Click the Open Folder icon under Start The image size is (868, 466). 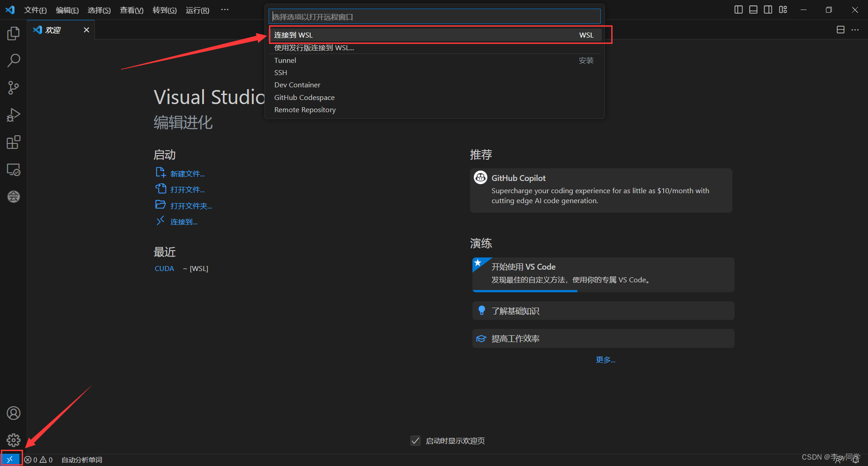tap(160, 204)
